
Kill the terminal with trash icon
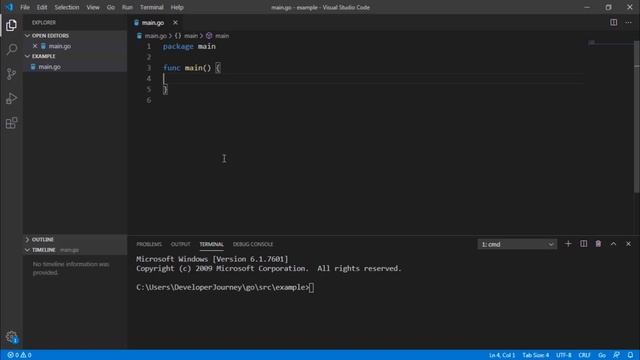click(x=598, y=244)
